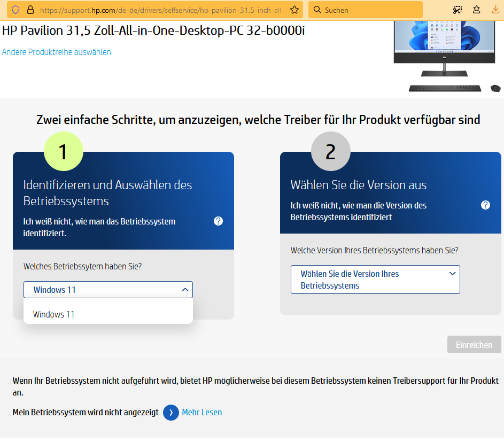The image size is (504, 442).
Task: Click the text Welches Betriebssytem haben Sie?
Action: point(83,267)
